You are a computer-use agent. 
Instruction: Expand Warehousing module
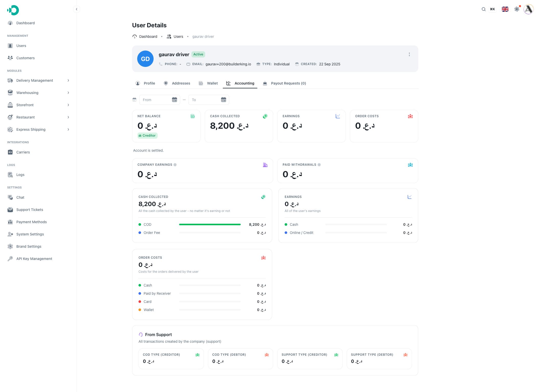tap(38, 93)
